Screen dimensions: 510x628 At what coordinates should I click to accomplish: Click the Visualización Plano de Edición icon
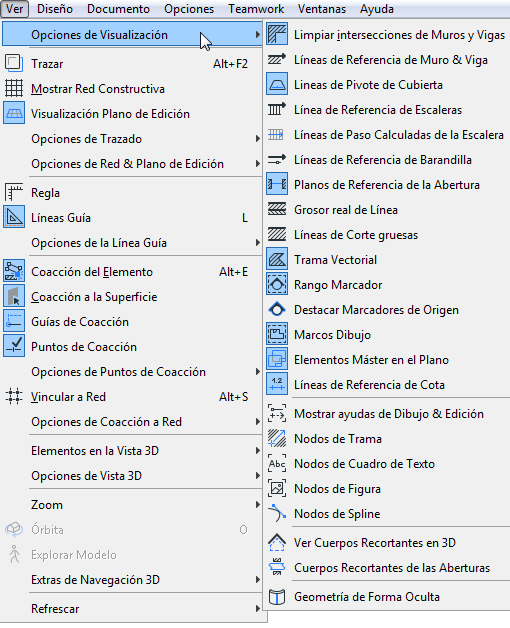[14, 114]
